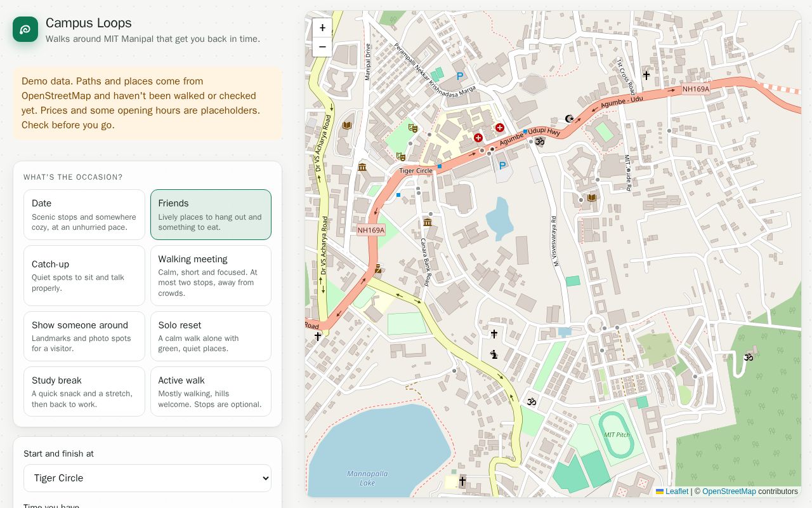
Task: Click the NH169A shield near 1st Cross Road
Action: pyautogui.click(x=696, y=89)
